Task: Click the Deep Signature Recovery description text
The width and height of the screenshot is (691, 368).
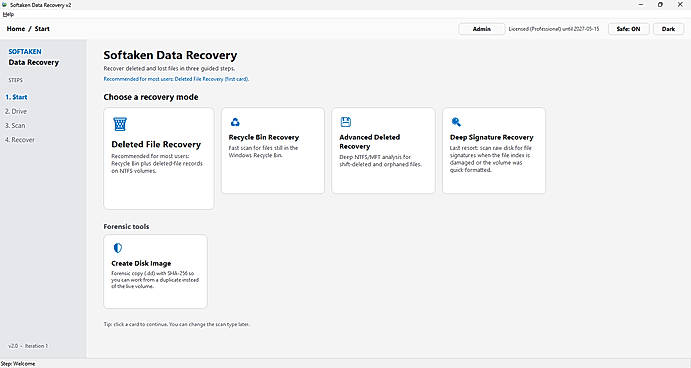Action: tap(490, 159)
